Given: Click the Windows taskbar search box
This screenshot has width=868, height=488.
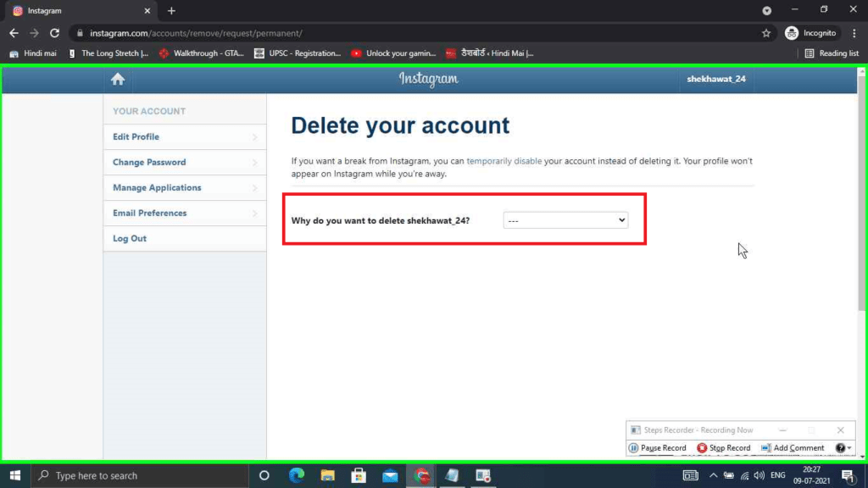Looking at the screenshot, I should (x=140, y=475).
